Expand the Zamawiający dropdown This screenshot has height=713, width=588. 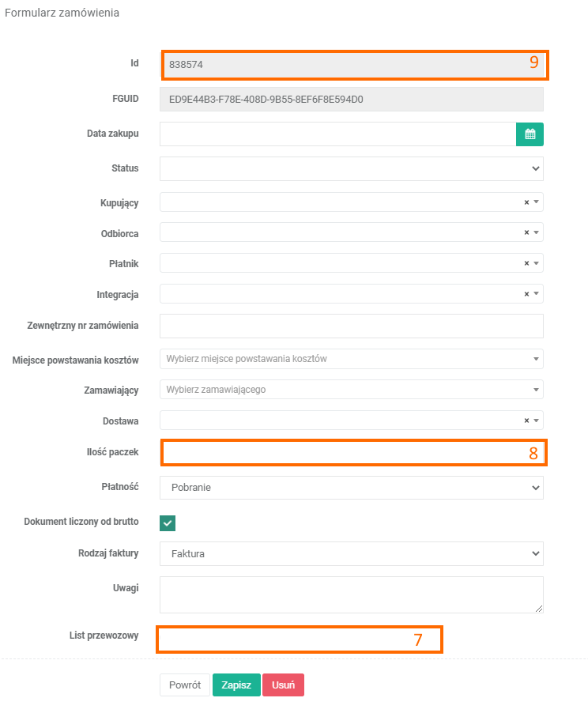351,390
